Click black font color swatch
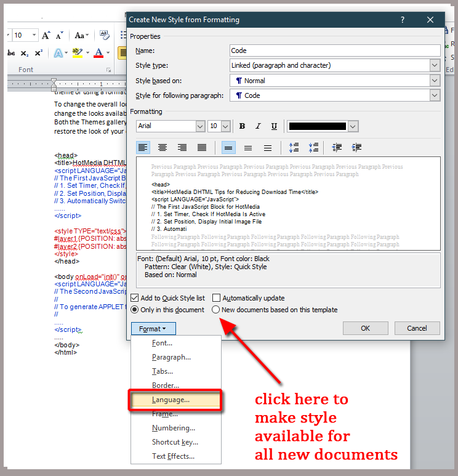The image size is (458, 476). coord(318,126)
